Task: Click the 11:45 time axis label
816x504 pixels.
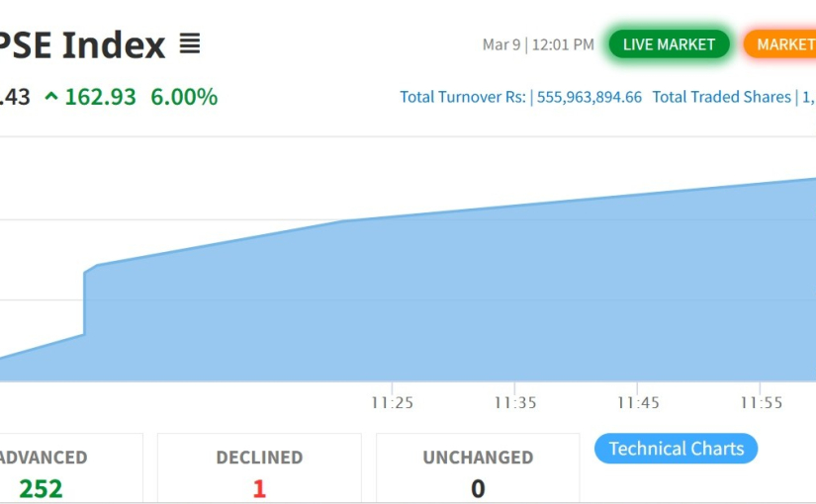Action: 638,403
